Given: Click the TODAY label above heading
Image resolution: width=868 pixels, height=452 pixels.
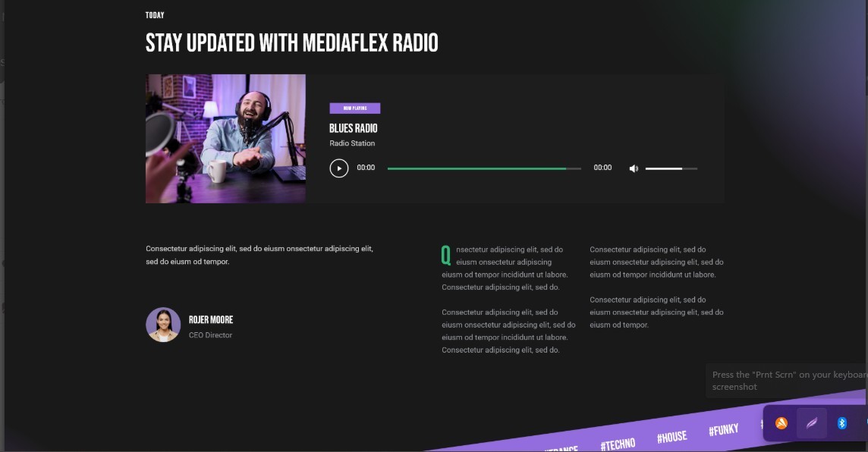Looking at the screenshot, I should (x=155, y=15).
